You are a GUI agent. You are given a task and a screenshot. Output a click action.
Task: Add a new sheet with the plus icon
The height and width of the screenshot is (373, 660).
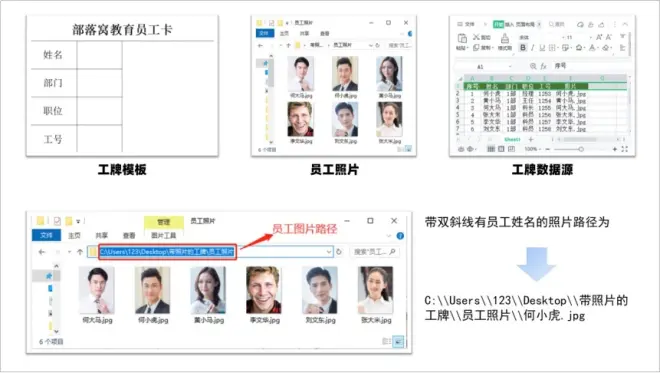[x=531, y=139]
